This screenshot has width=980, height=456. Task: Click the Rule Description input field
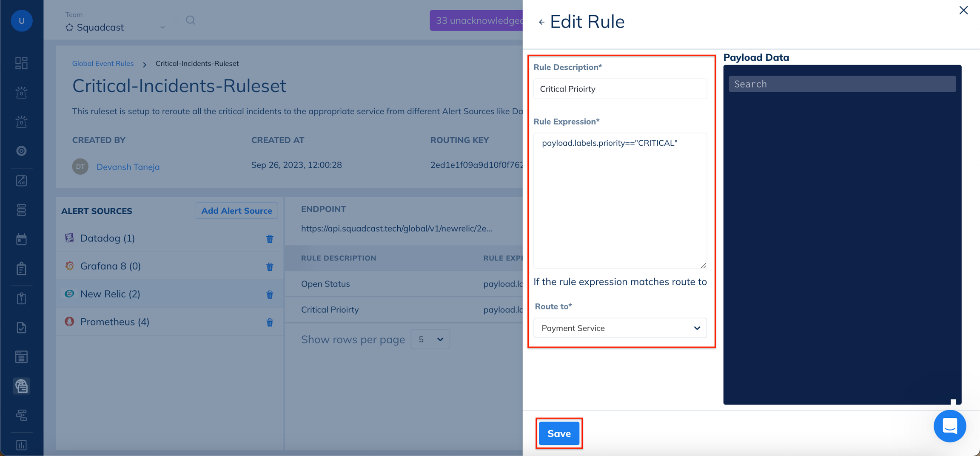point(620,89)
